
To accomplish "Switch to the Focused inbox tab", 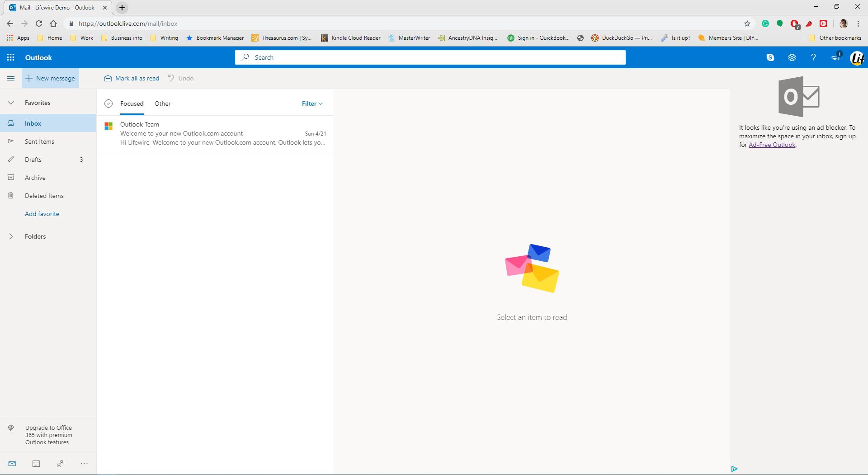I will point(132,103).
